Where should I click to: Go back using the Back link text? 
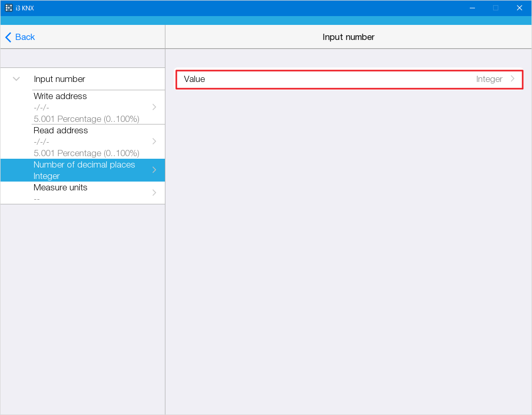coord(25,37)
